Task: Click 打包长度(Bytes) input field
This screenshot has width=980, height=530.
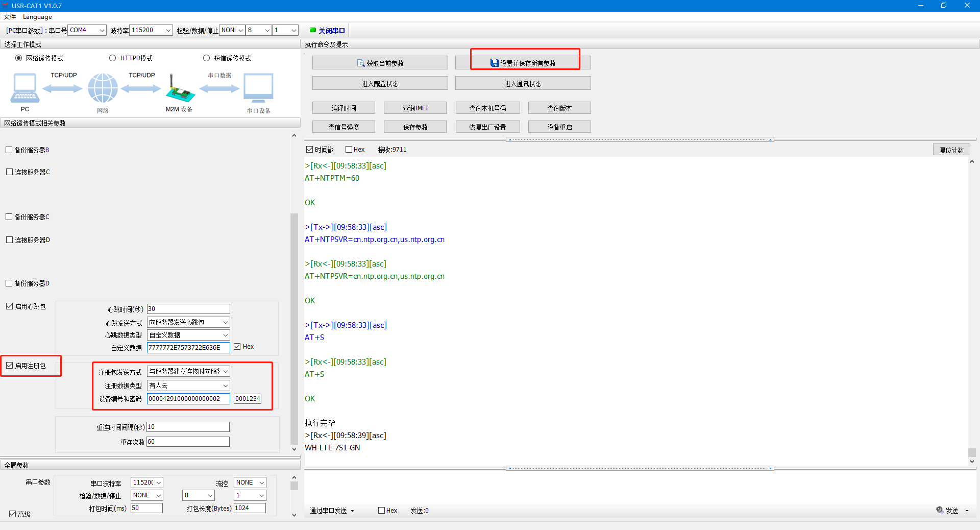Action: (250, 508)
